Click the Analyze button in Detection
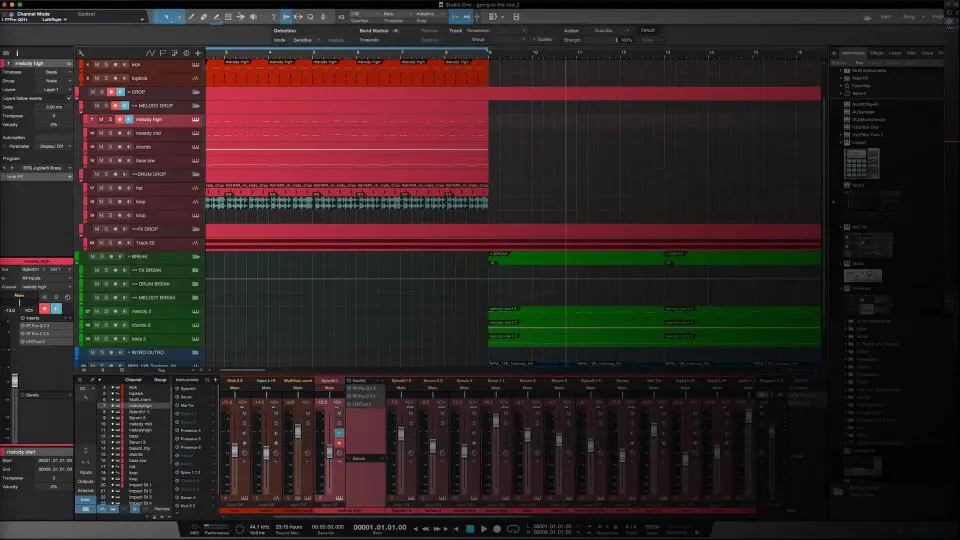The height and width of the screenshot is (540, 960). [x=336, y=40]
